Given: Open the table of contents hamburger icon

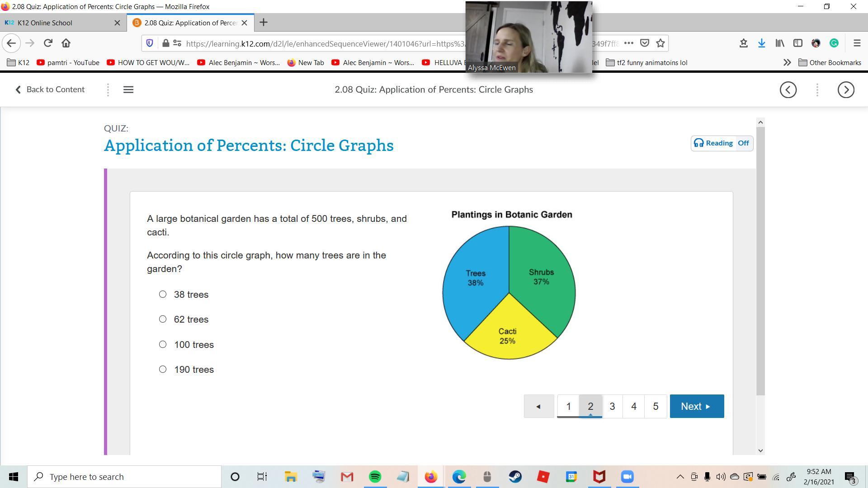Looking at the screenshot, I should click(128, 90).
